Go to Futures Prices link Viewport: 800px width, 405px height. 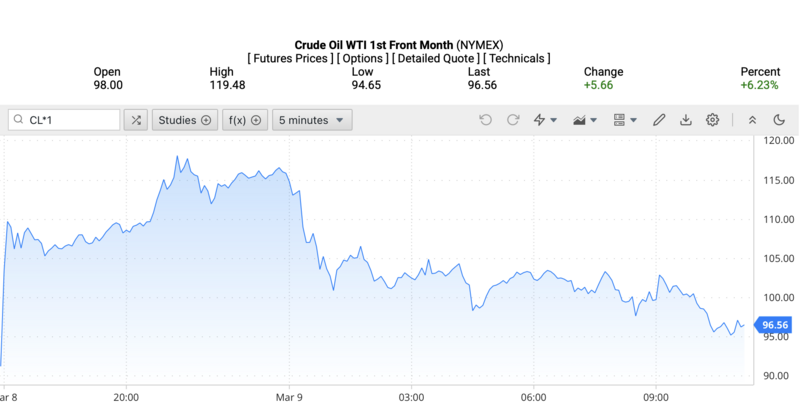(290, 59)
